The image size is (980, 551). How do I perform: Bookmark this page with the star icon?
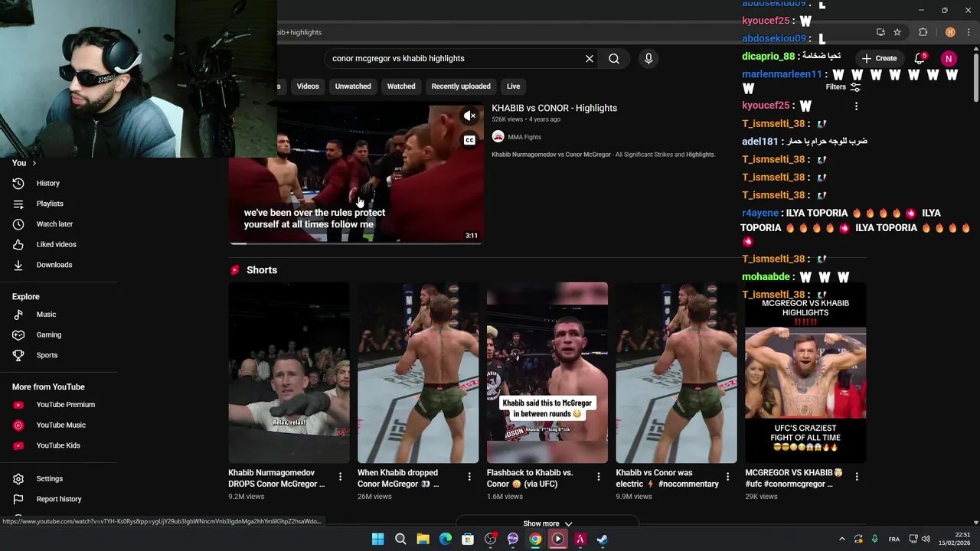coord(897,32)
